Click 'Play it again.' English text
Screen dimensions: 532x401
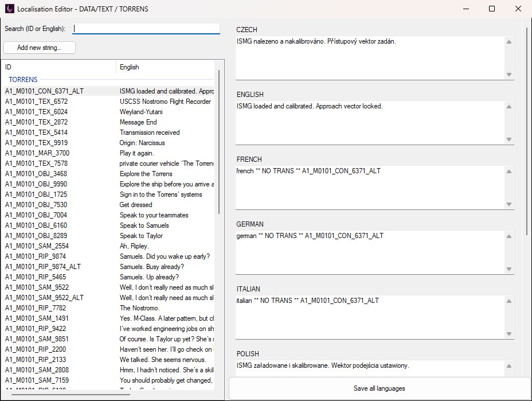click(137, 153)
